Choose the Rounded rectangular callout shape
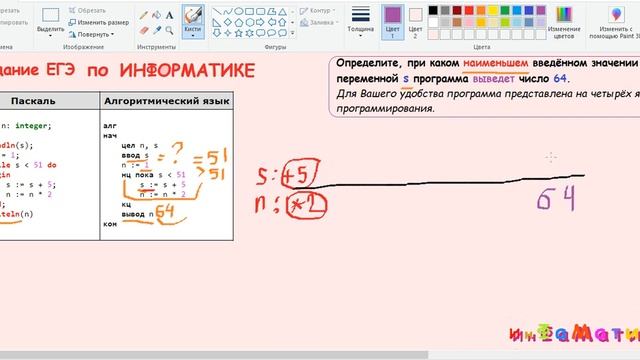 260,33
